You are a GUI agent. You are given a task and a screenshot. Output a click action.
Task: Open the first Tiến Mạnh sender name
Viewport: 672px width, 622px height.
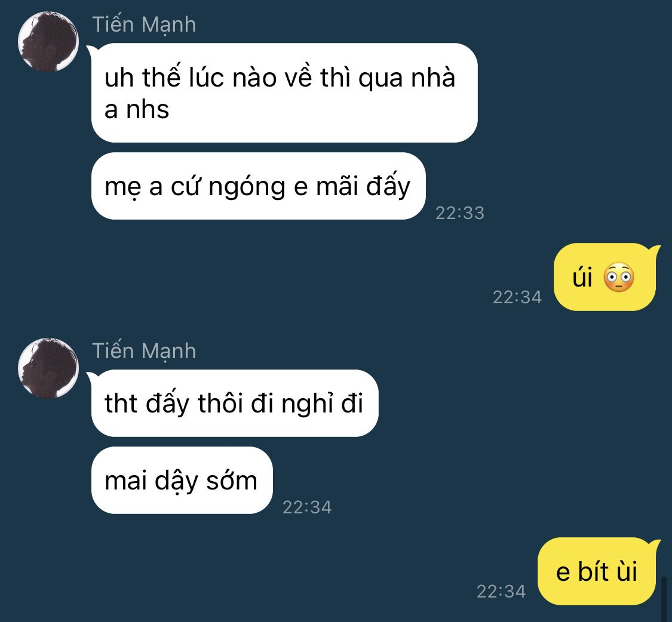point(144,24)
